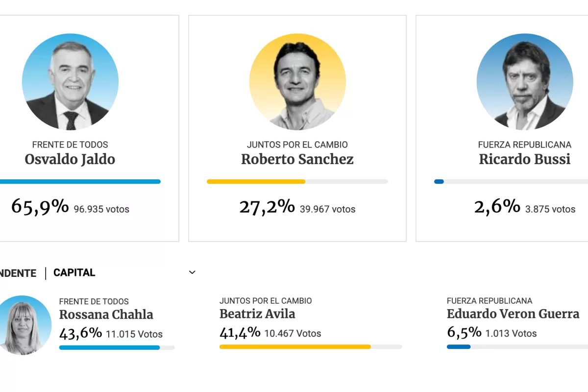
Task: Click Osvaldo Jaldo's circular portrait photo
Action: point(70,82)
